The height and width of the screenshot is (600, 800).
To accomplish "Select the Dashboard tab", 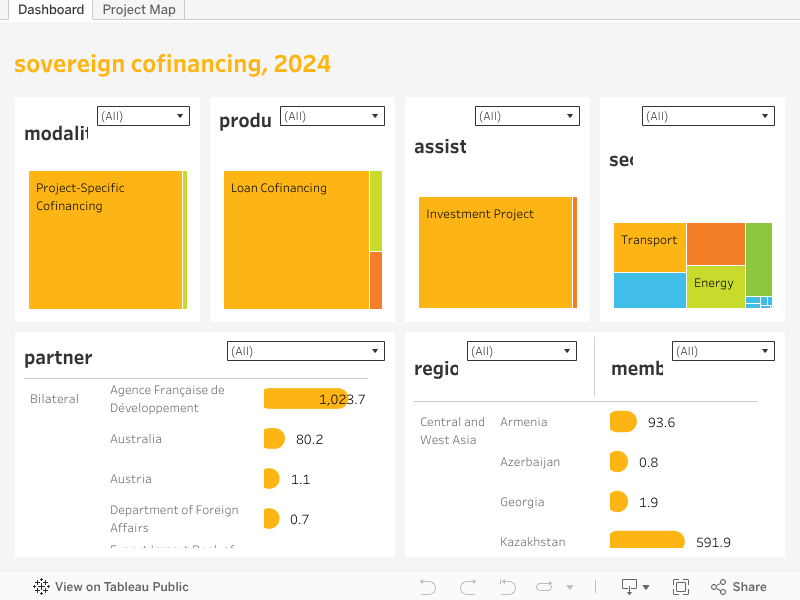I will click(x=51, y=10).
